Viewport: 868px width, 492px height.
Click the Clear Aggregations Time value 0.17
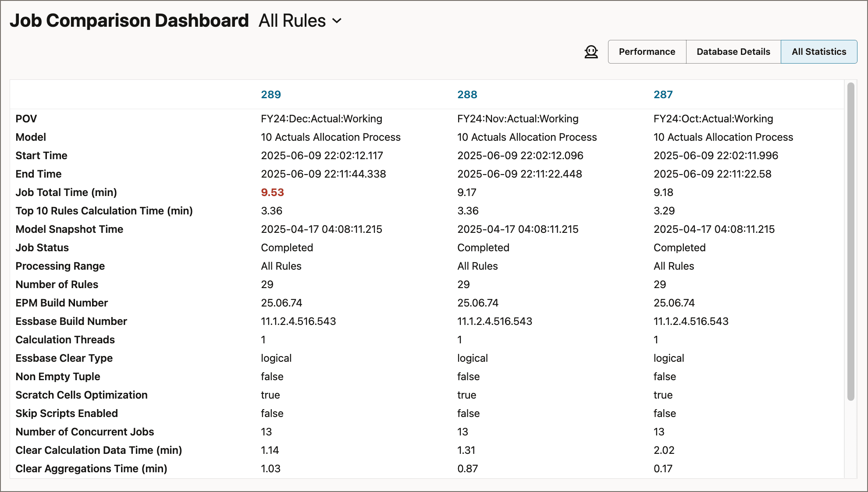663,469
